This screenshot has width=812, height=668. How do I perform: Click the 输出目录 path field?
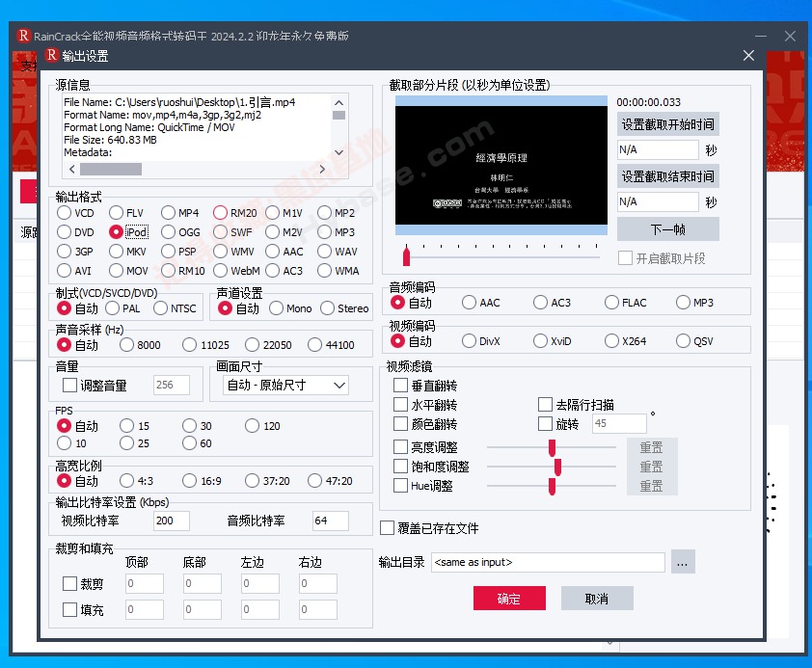(x=548, y=562)
